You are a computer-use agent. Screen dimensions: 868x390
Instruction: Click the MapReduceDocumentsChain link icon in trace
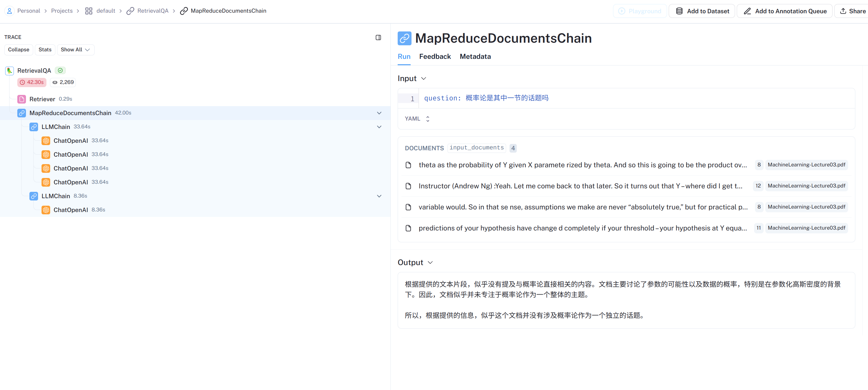click(22, 113)
